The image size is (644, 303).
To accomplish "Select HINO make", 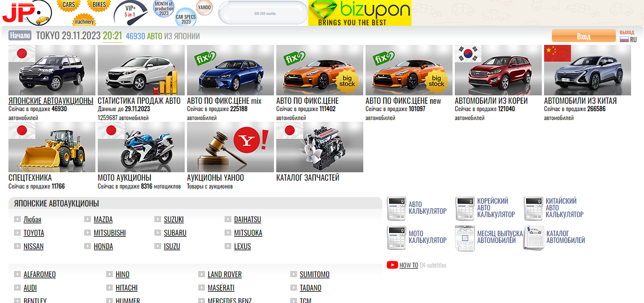I will [122, 274].
